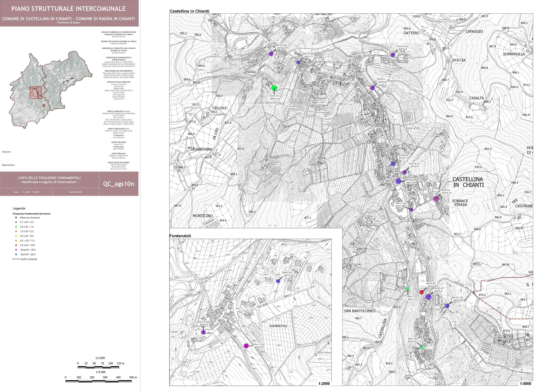Image resolution: width=555 pixels, height=392 pixels.
Task: Select the purple marker near Gattero labeled F0=14.63
Action: (393, 55)
